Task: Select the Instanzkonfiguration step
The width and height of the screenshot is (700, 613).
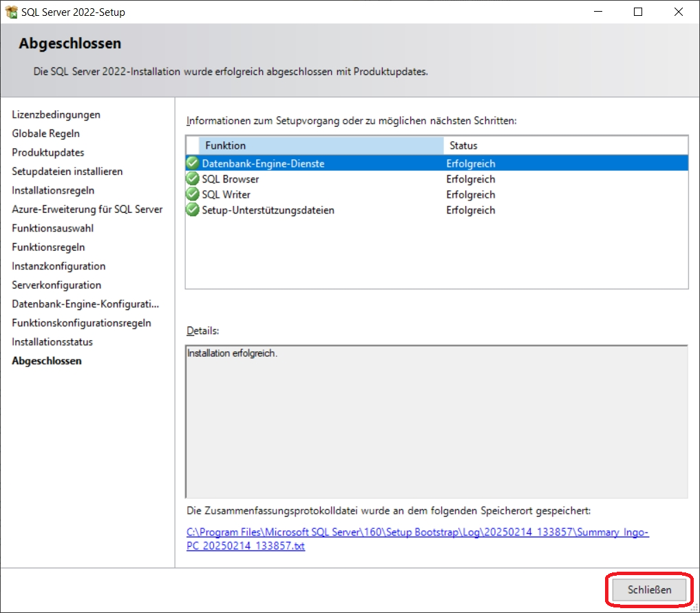Action: coord(59,267)
